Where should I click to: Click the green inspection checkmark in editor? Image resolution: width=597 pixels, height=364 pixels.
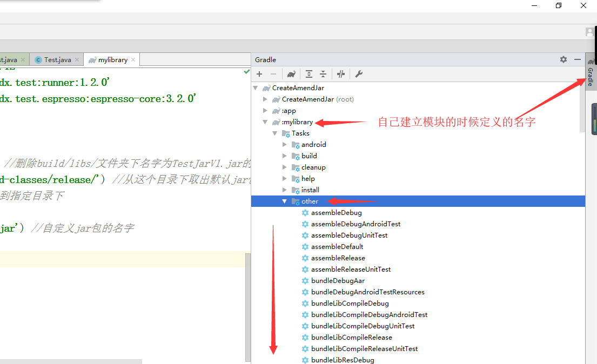coord(247,72)
